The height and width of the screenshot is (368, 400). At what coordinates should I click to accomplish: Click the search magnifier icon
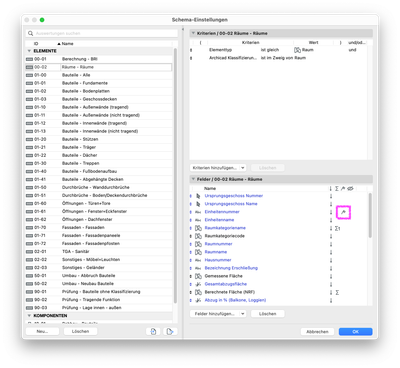(31, 33)
